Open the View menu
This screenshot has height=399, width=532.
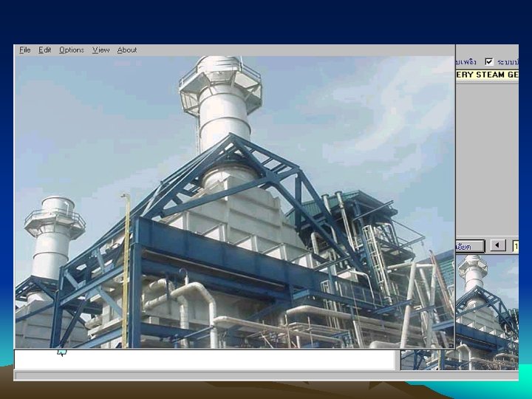pyautogui.click(x=100, y=50)
